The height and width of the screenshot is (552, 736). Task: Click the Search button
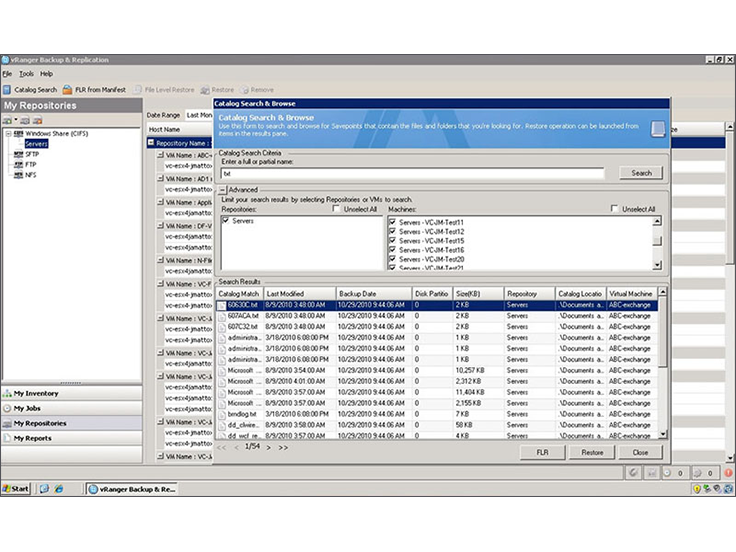641,173
